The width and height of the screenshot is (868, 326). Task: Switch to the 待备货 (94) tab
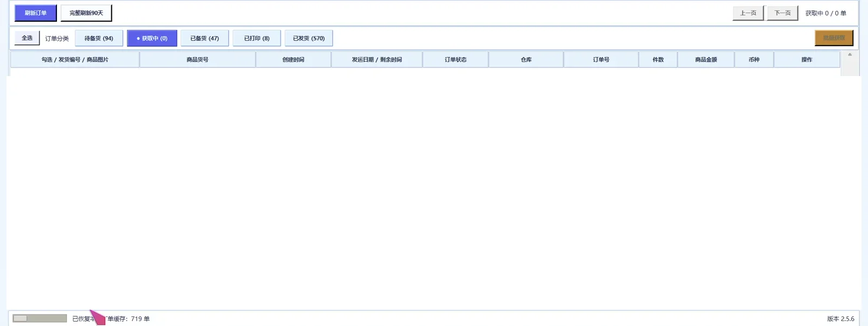pyautogui.click(x=99, y=38)
